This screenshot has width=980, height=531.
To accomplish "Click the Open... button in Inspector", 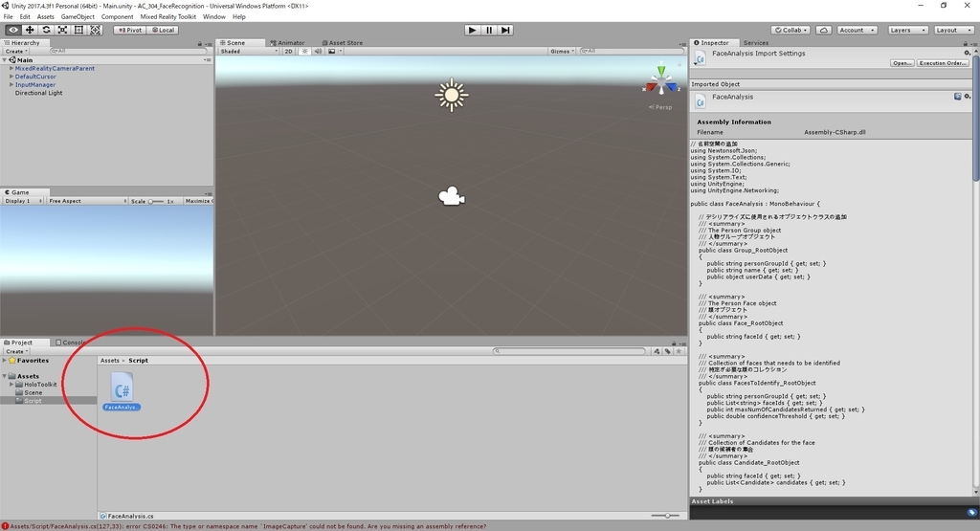I will 902,63.
